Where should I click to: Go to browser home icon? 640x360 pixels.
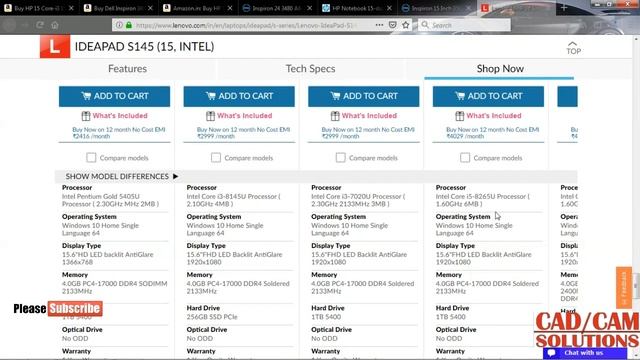tap(55, 25)
